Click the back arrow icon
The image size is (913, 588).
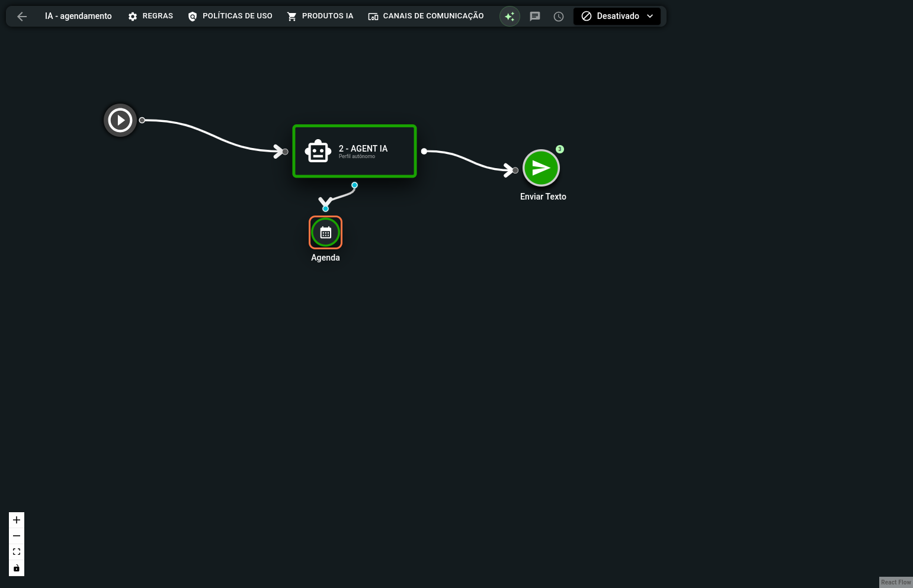click(22, 17)
